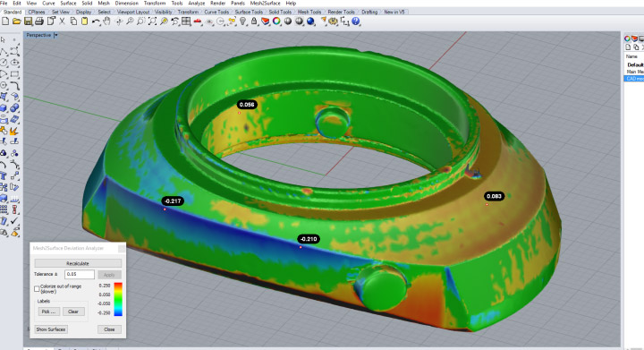Screen dimensions: 644x350
Task: Select the Circle tool in the left sidebar
Action: 4,63
